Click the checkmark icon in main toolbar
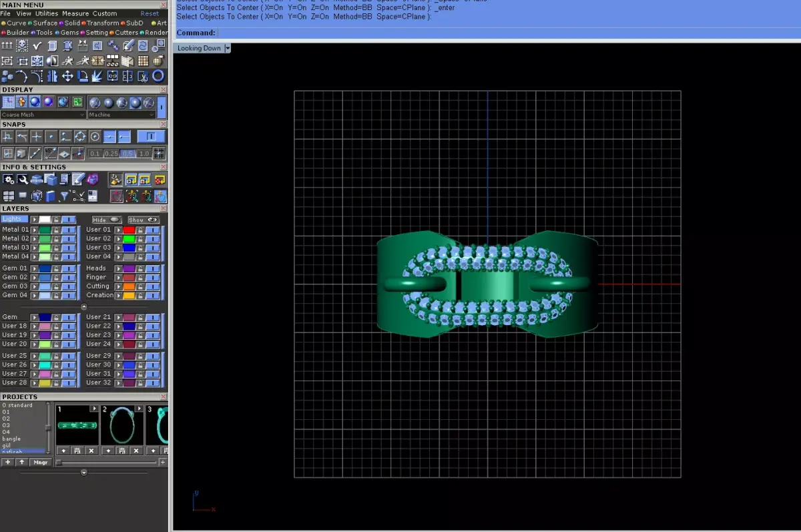Image resolution: width=801 pixels, height=532 pixels. click(37, 45)
